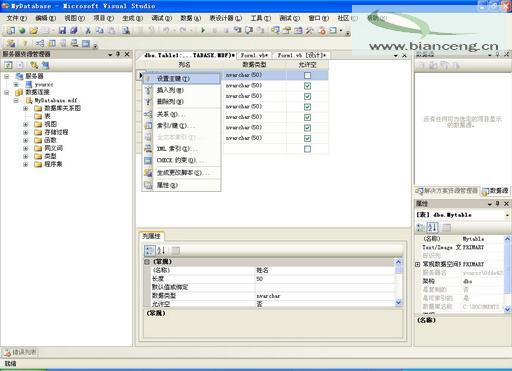Screen dimensions: 512x371
Task: Click the Connect to Database icon in Server Explorer
Action: click(34, 65)
